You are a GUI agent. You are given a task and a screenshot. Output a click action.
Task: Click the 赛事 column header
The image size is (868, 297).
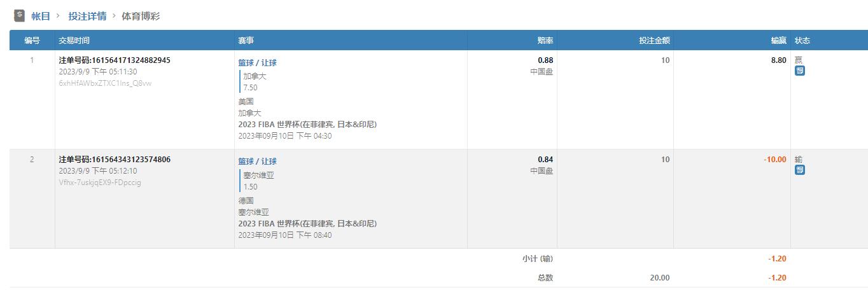coord(246,40)
